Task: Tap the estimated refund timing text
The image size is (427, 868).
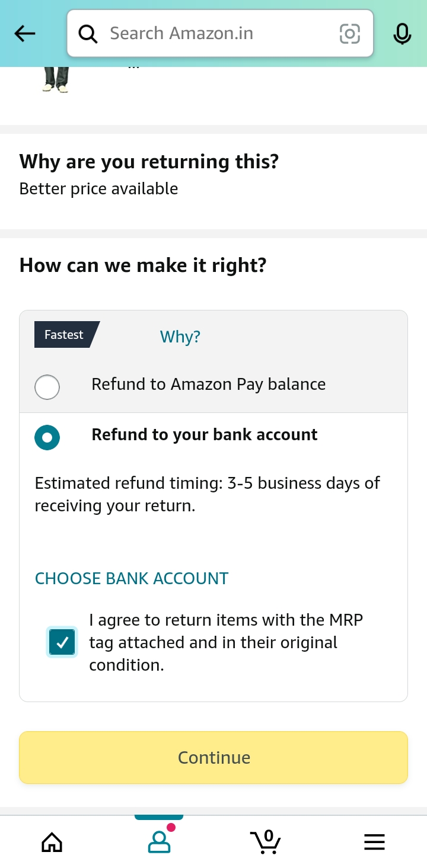Action: [207, 494]
